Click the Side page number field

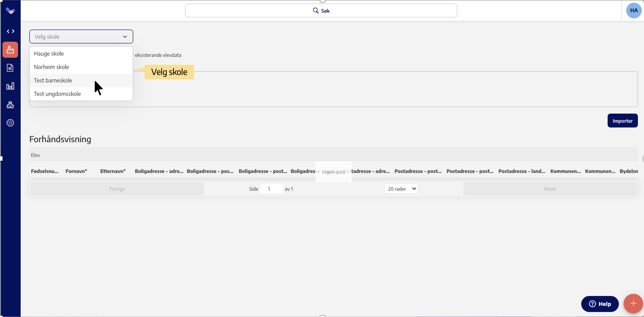(271, 189)
